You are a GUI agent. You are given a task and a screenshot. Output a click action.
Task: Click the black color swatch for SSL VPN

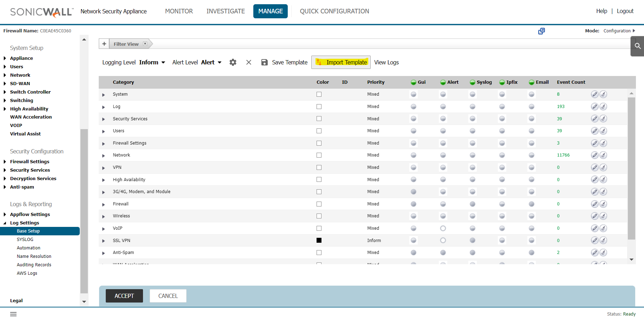319,240
